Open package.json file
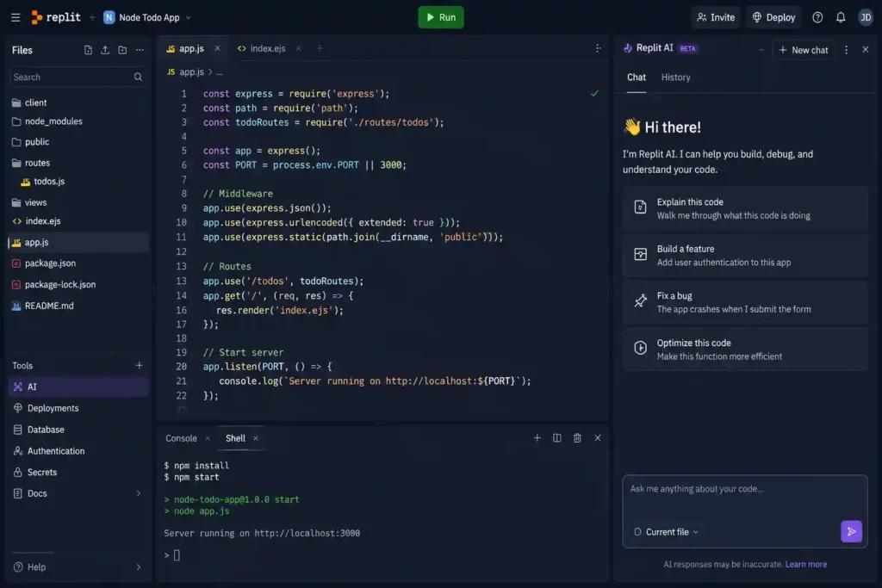 click(78, 263)
